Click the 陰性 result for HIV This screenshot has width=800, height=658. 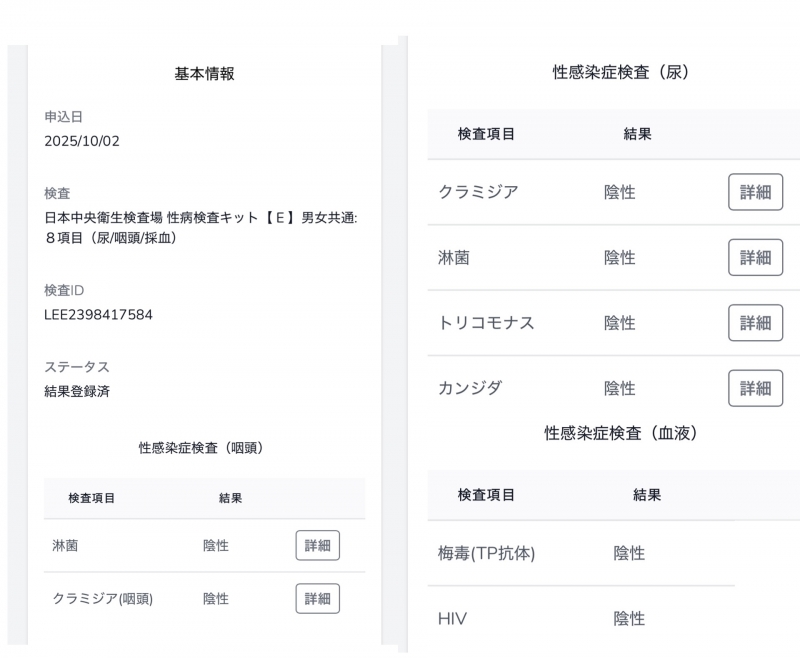(x=629, y=619)
